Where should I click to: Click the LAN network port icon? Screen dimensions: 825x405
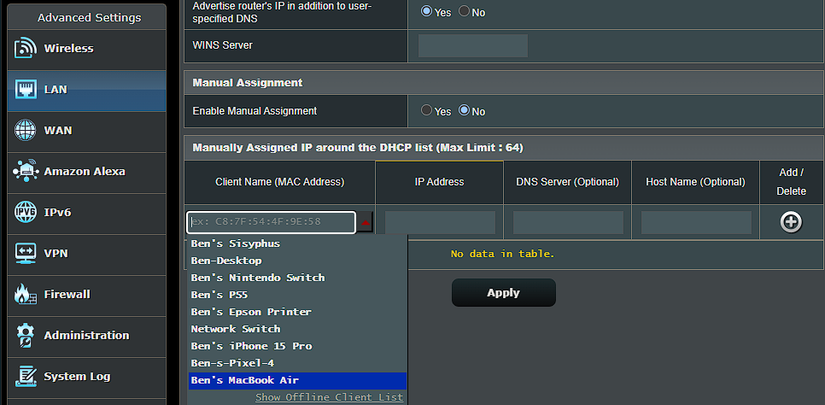pos(25,89)
